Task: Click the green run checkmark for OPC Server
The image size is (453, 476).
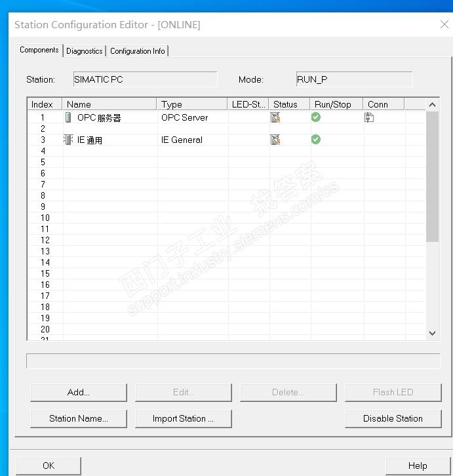Action: (x=316, y=117)
